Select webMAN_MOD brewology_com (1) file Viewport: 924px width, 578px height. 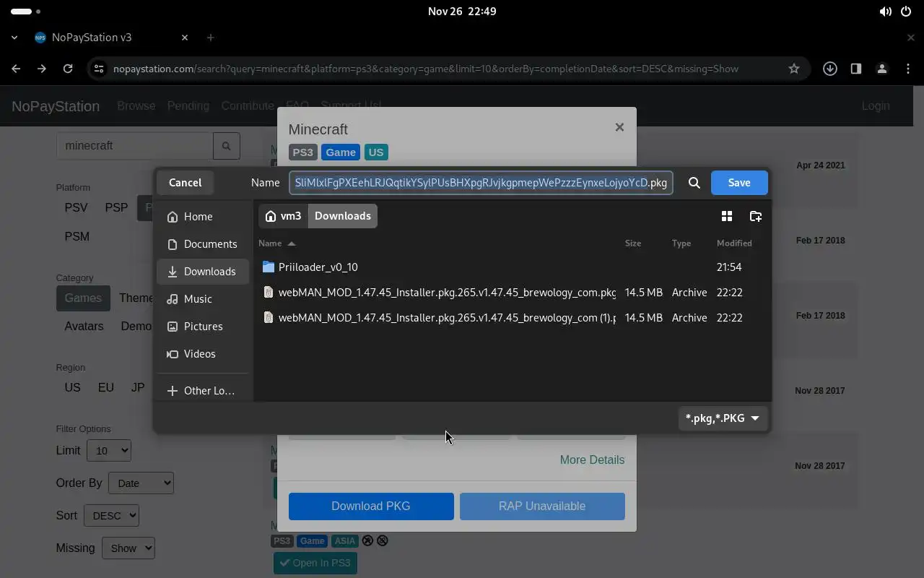click(512, 318)
